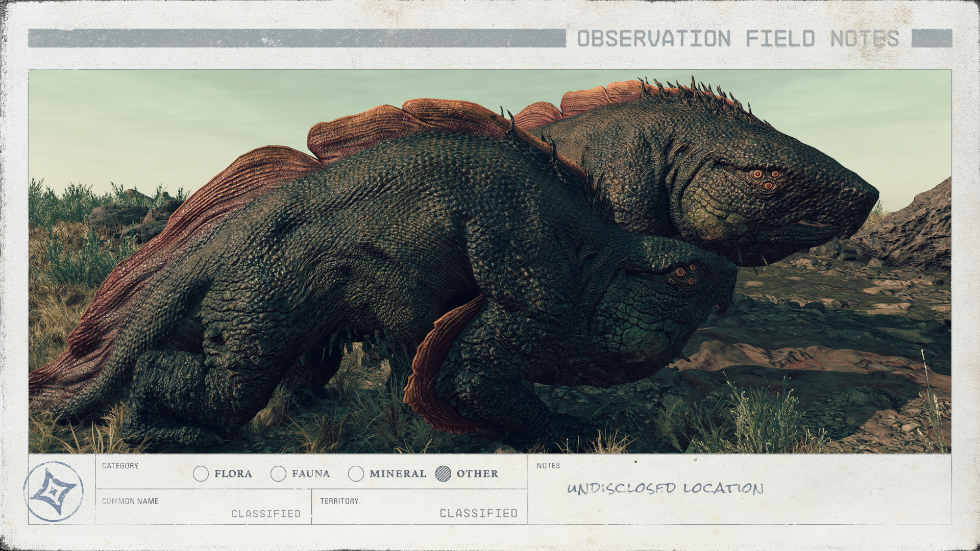980x551 pixels.
Task: Select the Fauna category radio button
Action: (278, 474)
